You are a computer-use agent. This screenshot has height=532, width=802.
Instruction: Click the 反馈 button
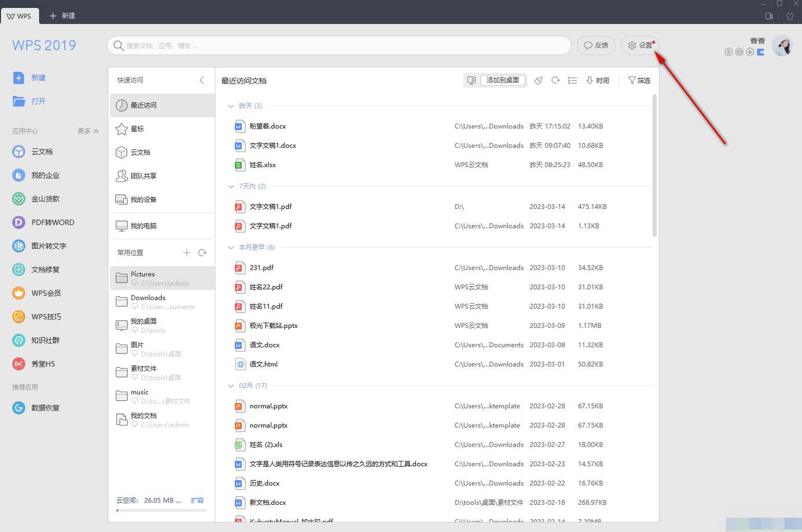tap(595, 45)
